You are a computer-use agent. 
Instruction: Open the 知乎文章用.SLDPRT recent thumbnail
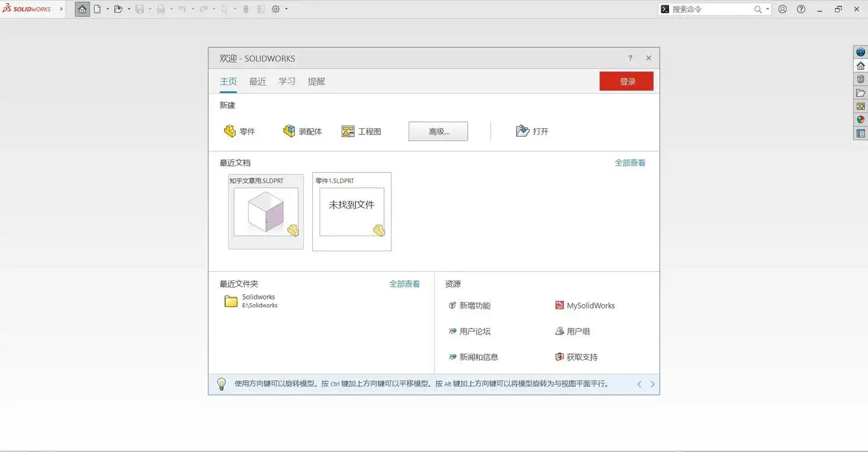[265, 212]
